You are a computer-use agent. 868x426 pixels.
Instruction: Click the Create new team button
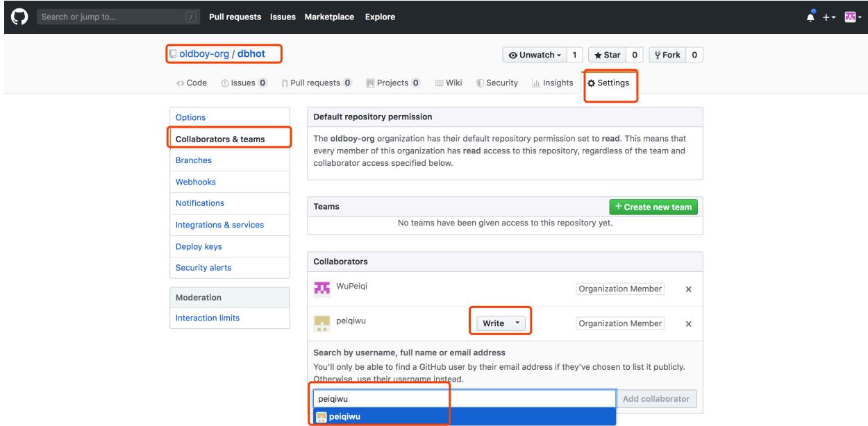pyautogui.click(x=653, y=207)
